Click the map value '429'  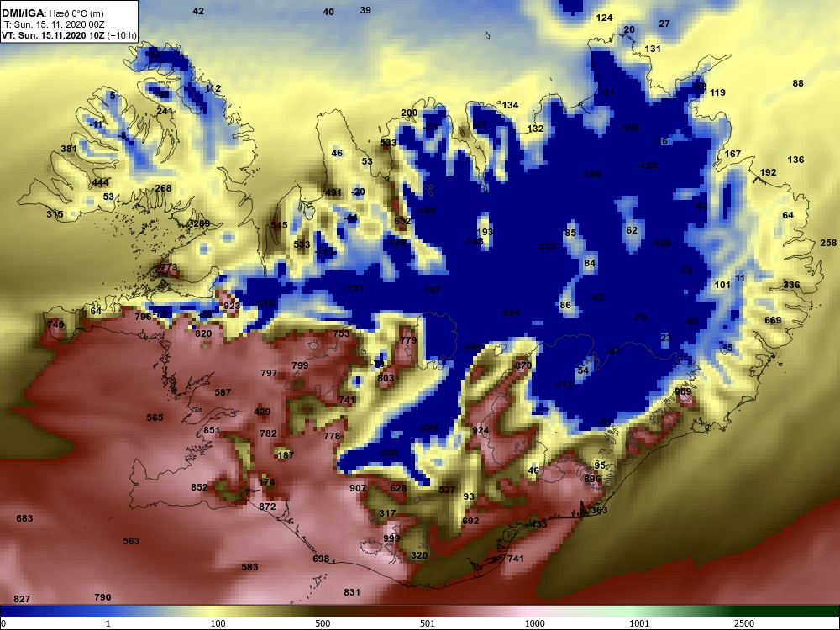[262, 412]
